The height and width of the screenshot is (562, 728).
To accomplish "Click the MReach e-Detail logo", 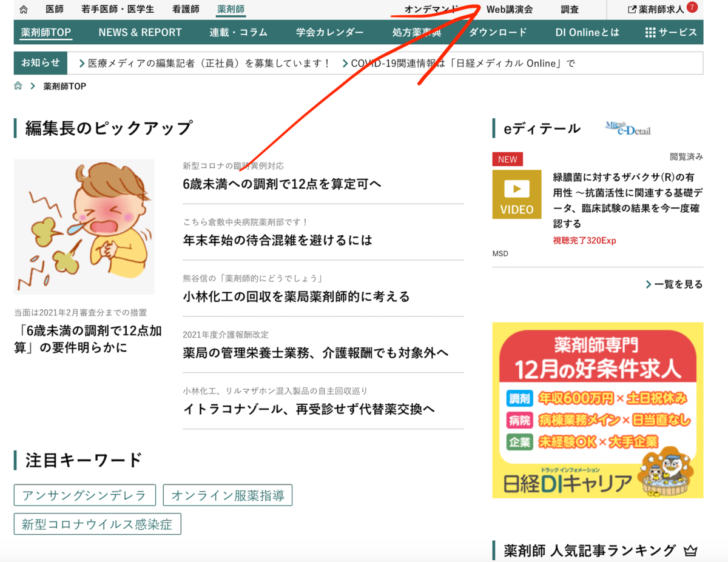I will click(x=628, y=129).
